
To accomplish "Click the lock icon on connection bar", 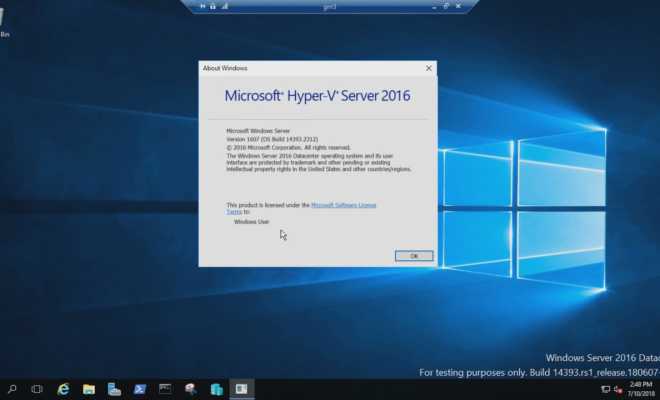I will (x=213, y=6).
